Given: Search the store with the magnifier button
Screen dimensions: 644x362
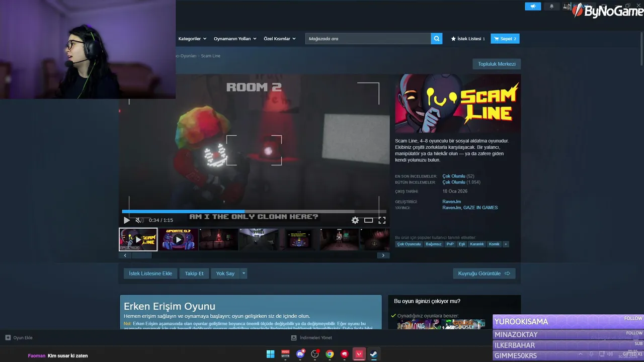Looking at the screenshot, I should (x=437, y=39).
